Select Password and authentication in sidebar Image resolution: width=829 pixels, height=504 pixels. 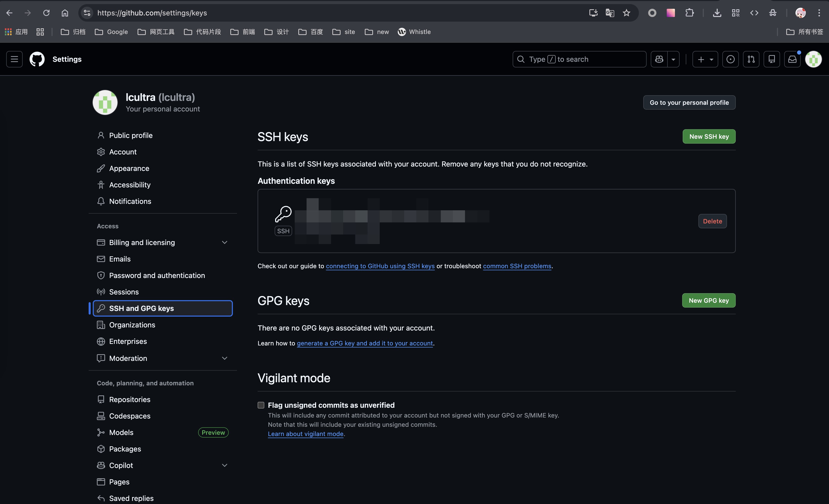point(157,275)
